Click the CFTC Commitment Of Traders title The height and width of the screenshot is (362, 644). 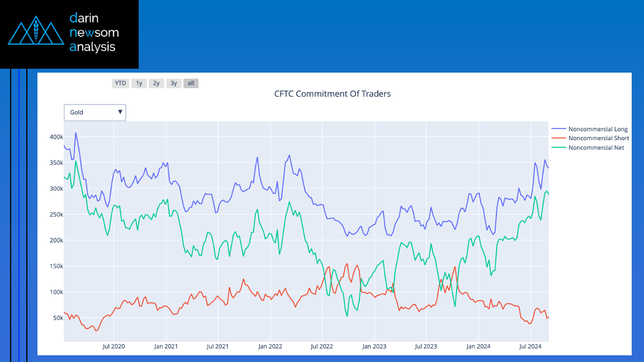tap(332, 94)
